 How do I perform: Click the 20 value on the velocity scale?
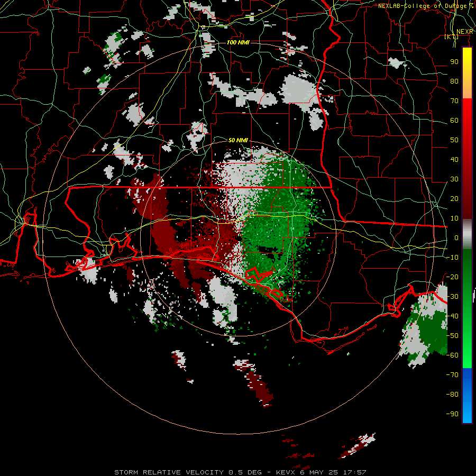454,198
